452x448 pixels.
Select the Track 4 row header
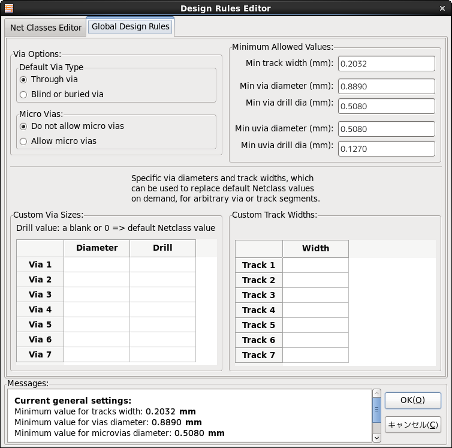(259, 310)
